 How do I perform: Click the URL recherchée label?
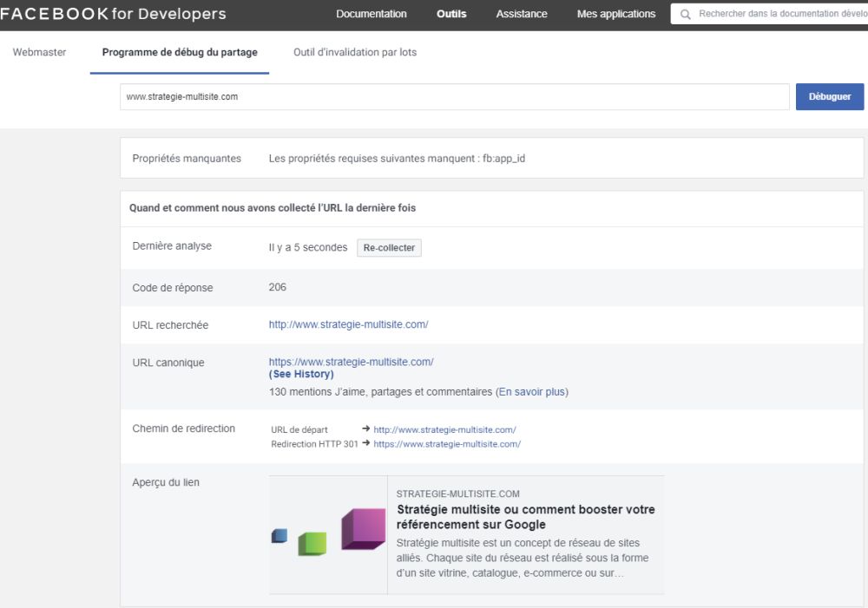[170, 325]
